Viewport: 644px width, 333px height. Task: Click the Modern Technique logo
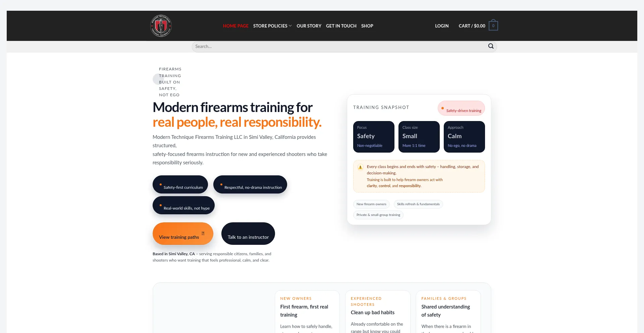[x=161, y=26]
